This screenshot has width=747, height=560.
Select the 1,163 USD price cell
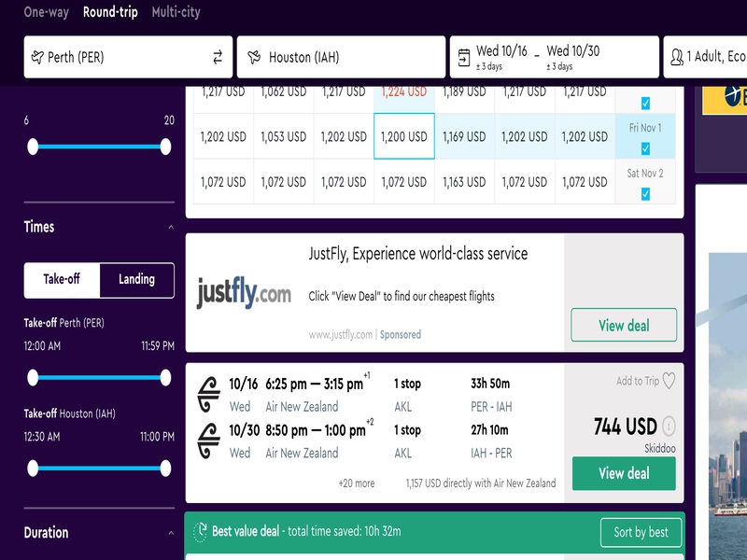pos(464,181)
